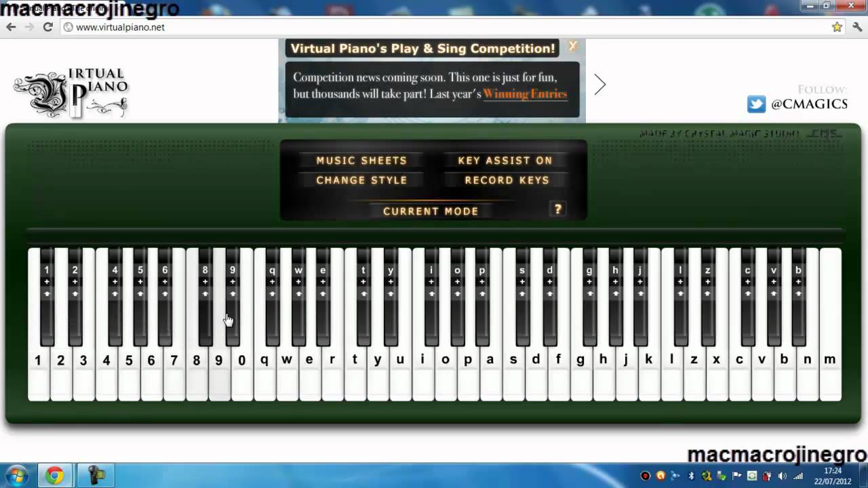The image size is (868, 488).
Task: Open the Chrome wrench menu
Action: pos(857,27)
